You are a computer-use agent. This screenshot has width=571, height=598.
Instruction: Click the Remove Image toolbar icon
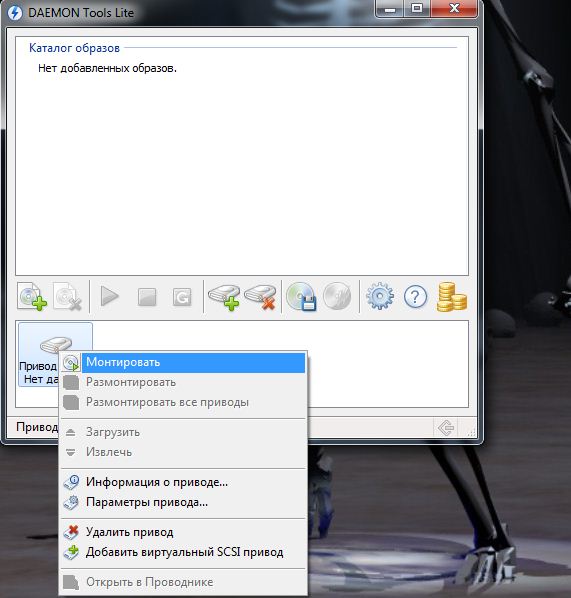point(68,296)
